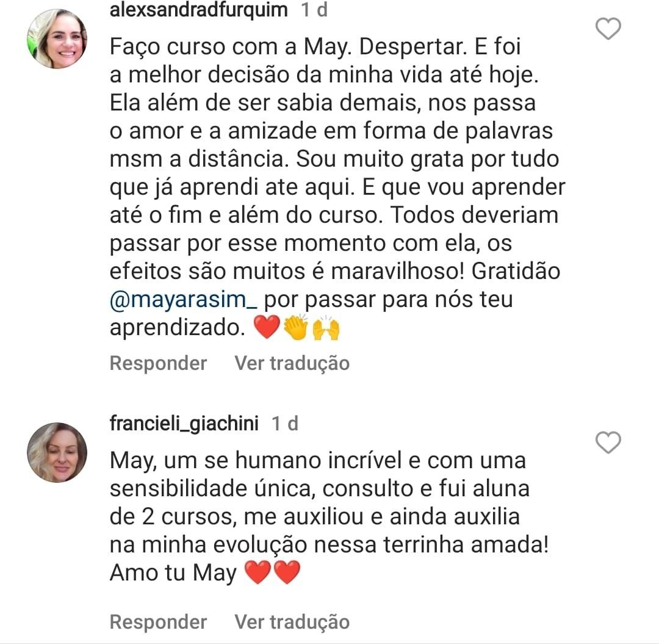Image resolution: width=659 pixels, height=644 pixels.
Task: Click the alexsandradfurquim username
Action: [x=198, y=10]
